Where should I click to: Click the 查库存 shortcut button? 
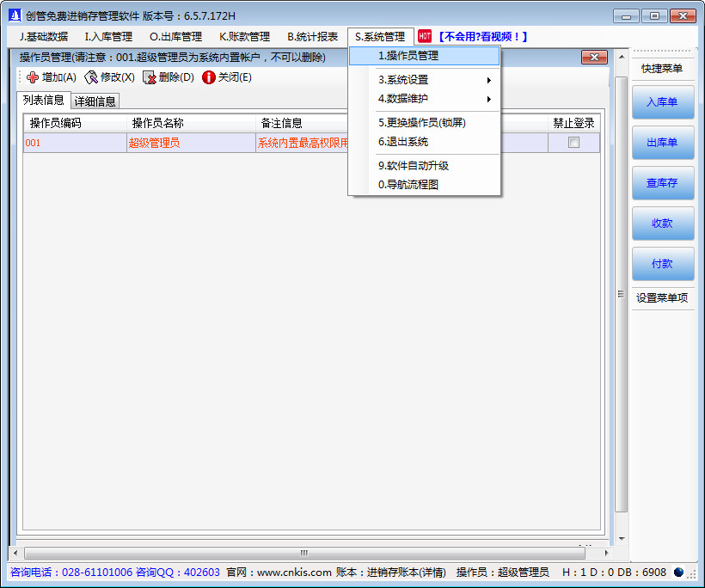coord(663,183)
